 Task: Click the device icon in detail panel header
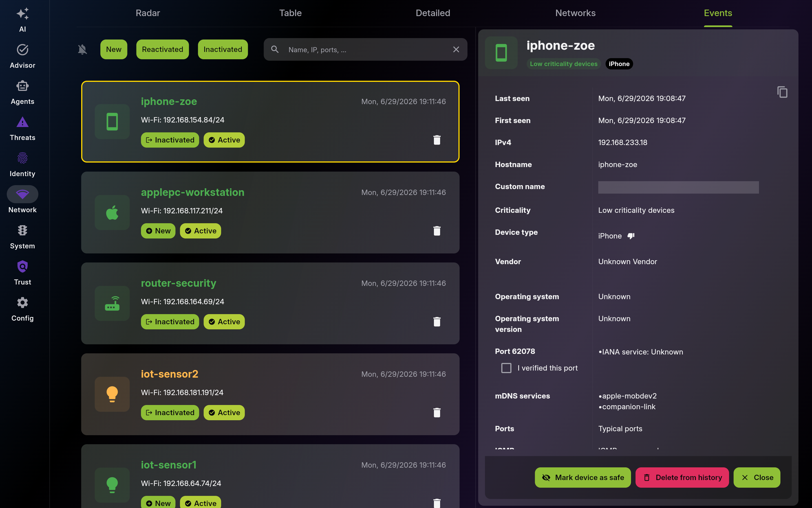(x=501, y=53)
